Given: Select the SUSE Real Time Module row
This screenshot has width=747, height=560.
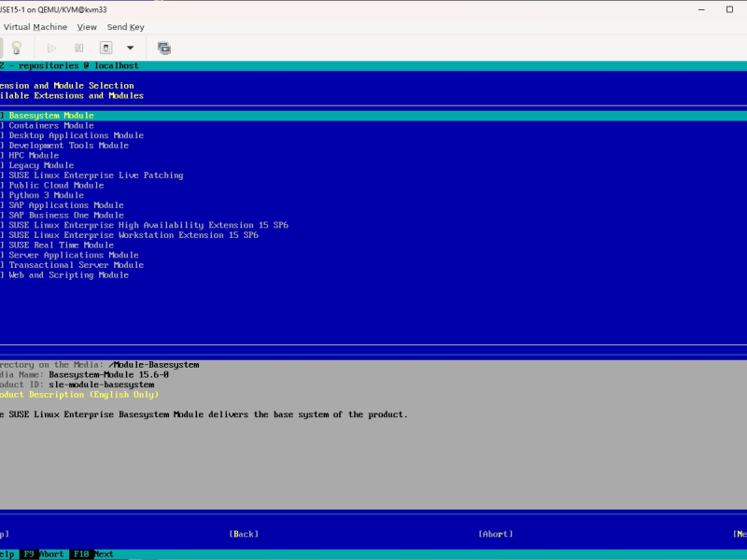Looking at the screenshot, I should tap(373, 245).
